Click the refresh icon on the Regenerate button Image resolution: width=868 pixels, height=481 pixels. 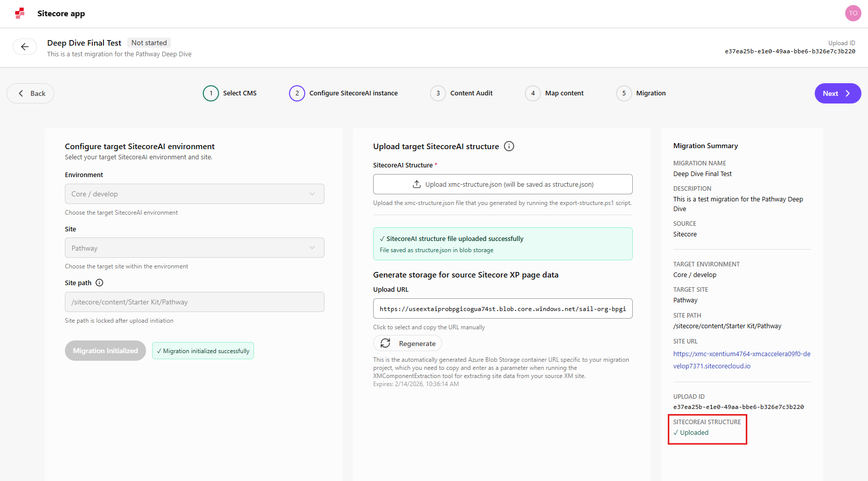point(386,343)
